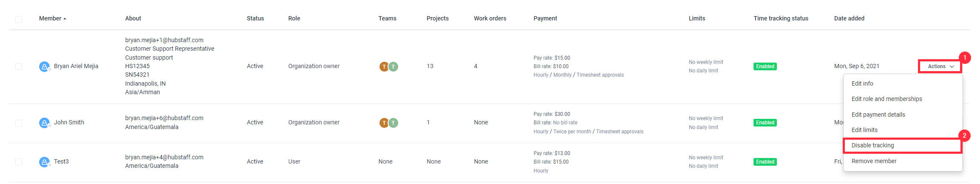Click John Smith's avatar icon
Screen dimensions: 980x184
tap(44, 123)
